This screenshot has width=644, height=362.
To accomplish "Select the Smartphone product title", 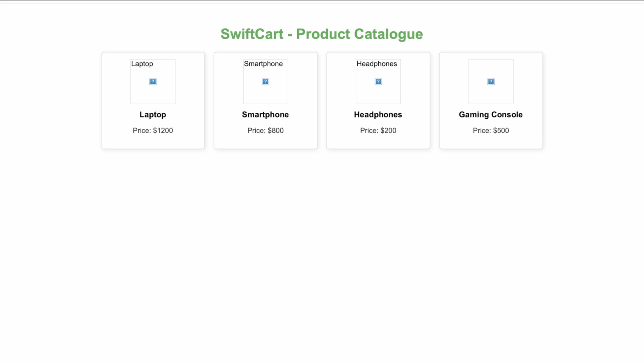I will tap(265, 114).
